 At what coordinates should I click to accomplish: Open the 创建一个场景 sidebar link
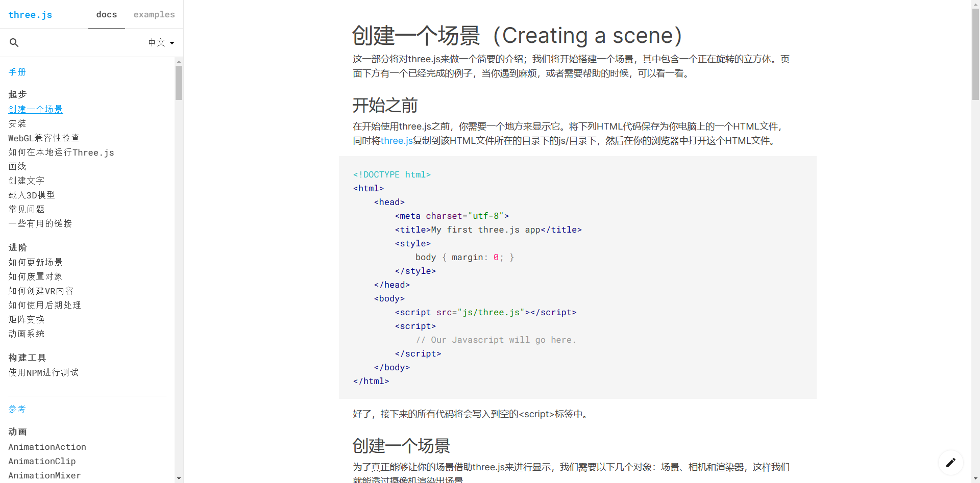pyautogui.click(x=36, y=109)
